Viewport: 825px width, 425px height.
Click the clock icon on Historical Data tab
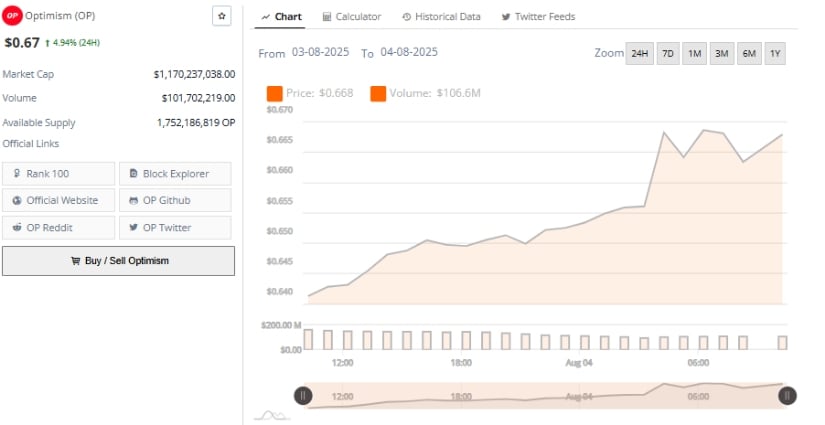click(406, 17)
